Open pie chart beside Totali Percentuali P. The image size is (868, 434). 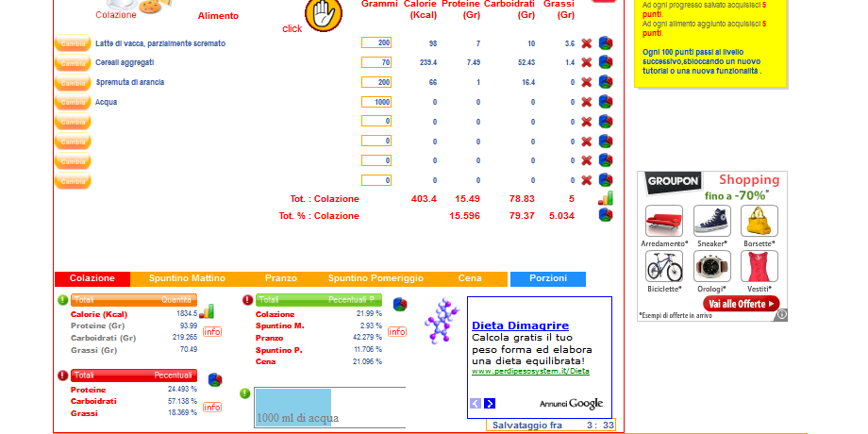[x=400, y=304]
